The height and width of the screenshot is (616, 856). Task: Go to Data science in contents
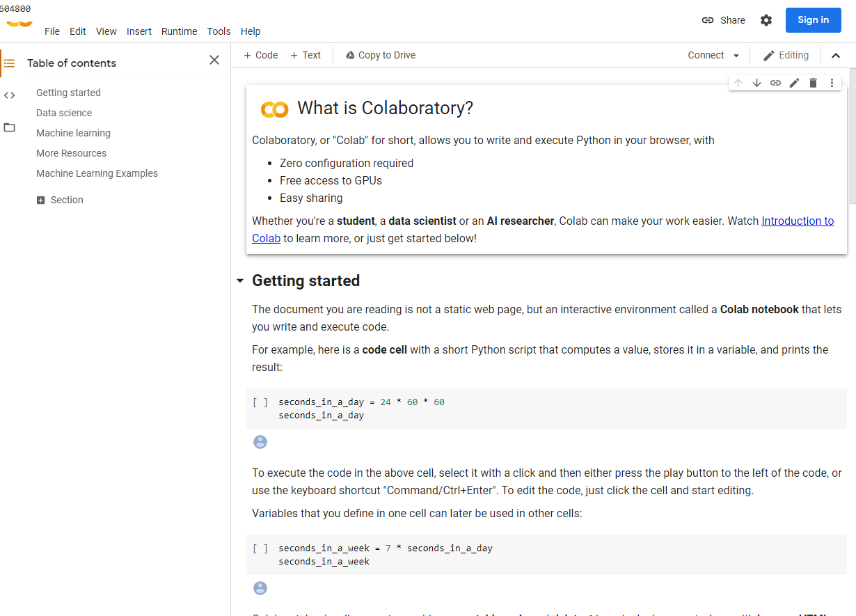pos(64,113)
